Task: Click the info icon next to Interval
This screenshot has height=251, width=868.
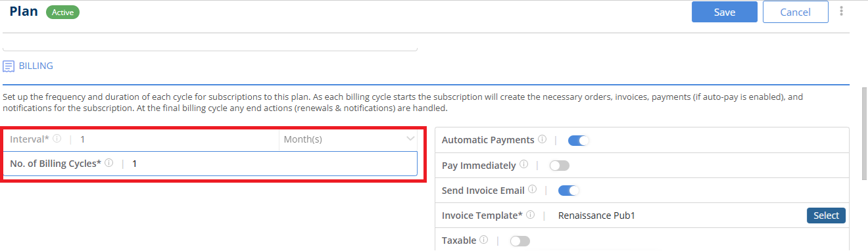Action: [x=57, y=139]
